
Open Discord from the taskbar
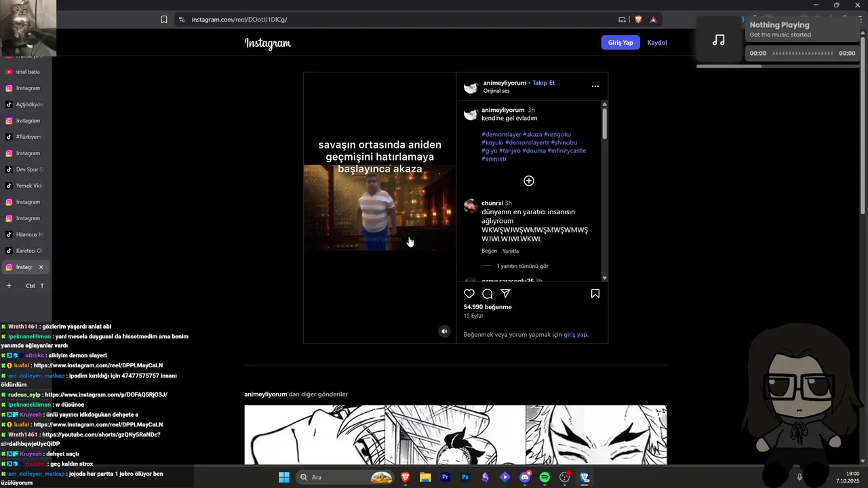(525, 477)
